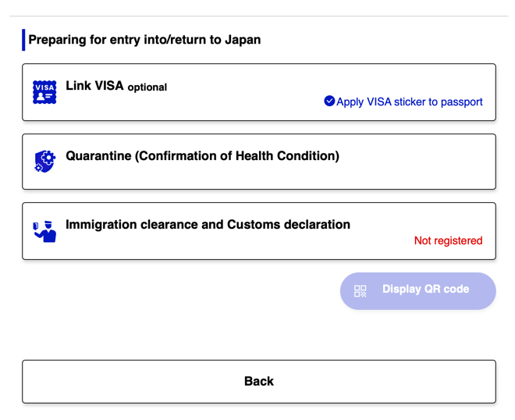Click the Quarantine title text
The height and width of the screenshot is (420, 515).
202,155
